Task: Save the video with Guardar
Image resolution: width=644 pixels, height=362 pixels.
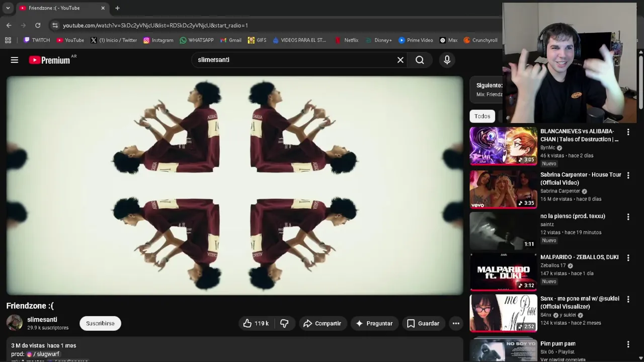Action: pyautogui.click(x=423, y=323)
